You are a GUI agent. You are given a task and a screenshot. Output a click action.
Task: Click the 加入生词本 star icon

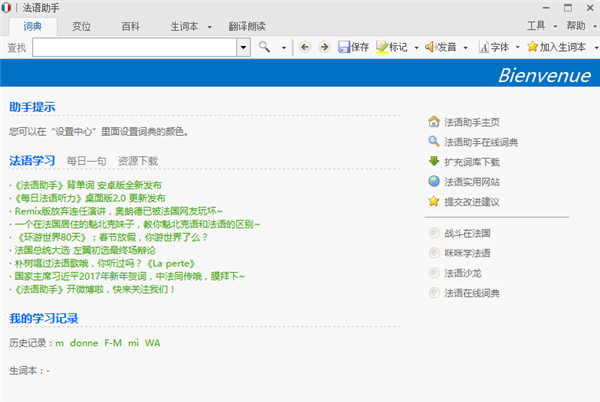[532, 47]
